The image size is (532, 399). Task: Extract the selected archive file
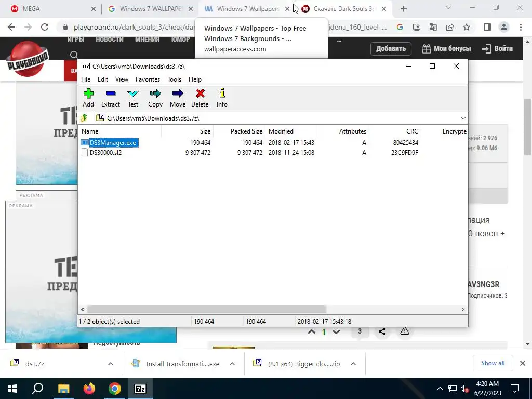[111, 98]
